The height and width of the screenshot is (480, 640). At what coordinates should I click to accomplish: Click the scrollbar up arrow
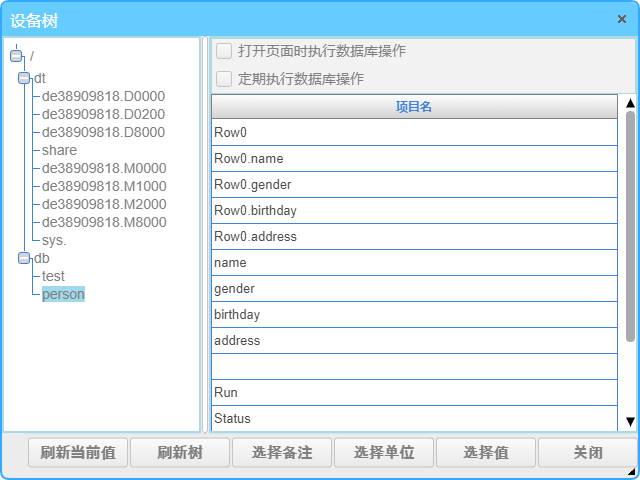(630, 102)
